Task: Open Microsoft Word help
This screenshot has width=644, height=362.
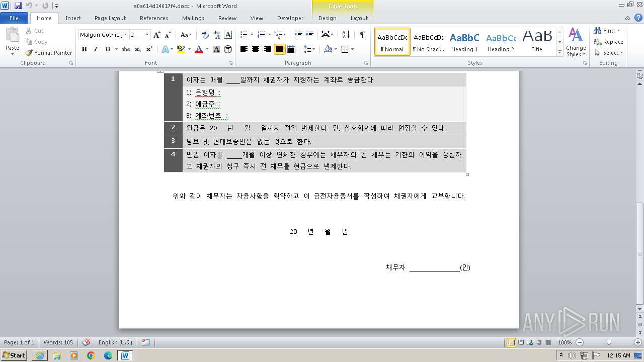Action: (638, 18)
